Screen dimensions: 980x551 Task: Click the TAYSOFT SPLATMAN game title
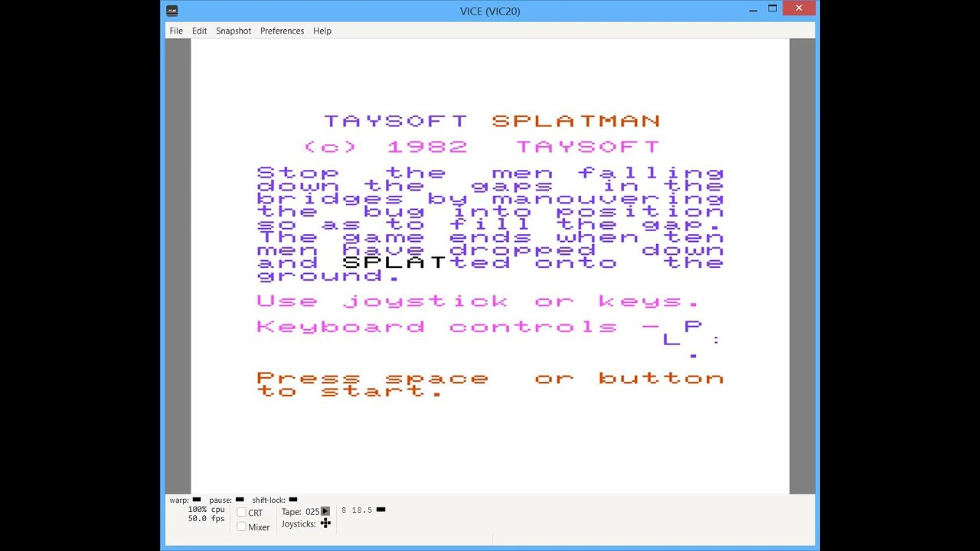[x=492, y=121]
